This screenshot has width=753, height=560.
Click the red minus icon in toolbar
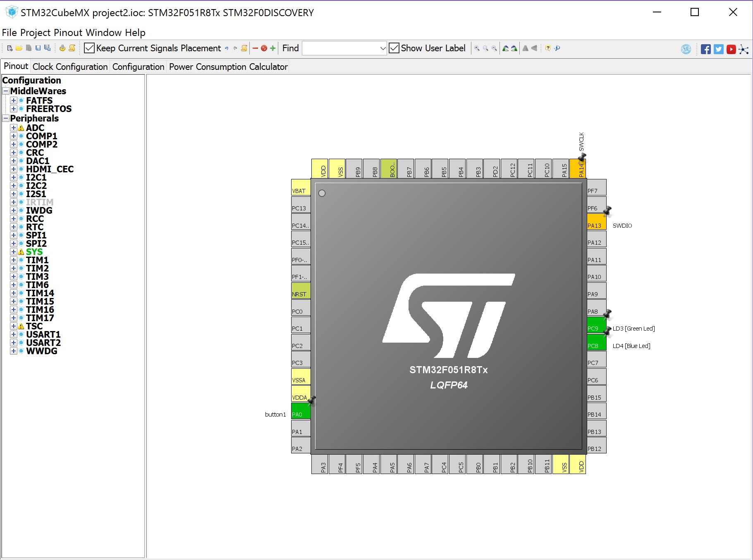(255, 48)
